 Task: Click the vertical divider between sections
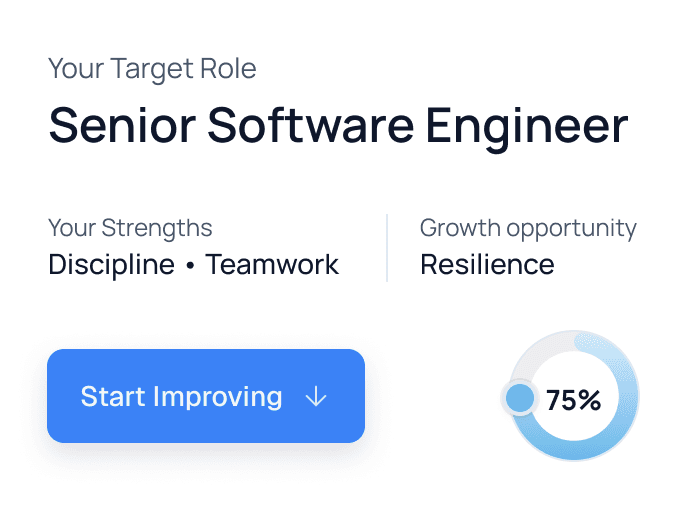(x=387, y=248)
